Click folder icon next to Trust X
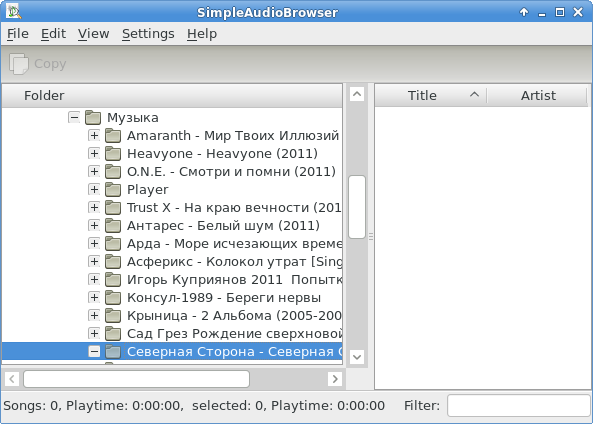The width and height of the screenshot is (593, 424). tap(113, 208)
